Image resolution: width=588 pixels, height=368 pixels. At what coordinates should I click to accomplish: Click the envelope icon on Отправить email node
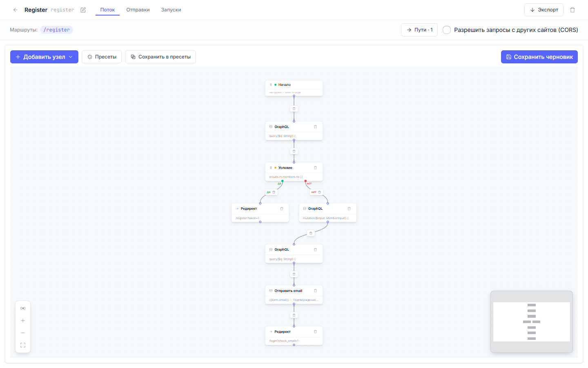click(271, 291)
